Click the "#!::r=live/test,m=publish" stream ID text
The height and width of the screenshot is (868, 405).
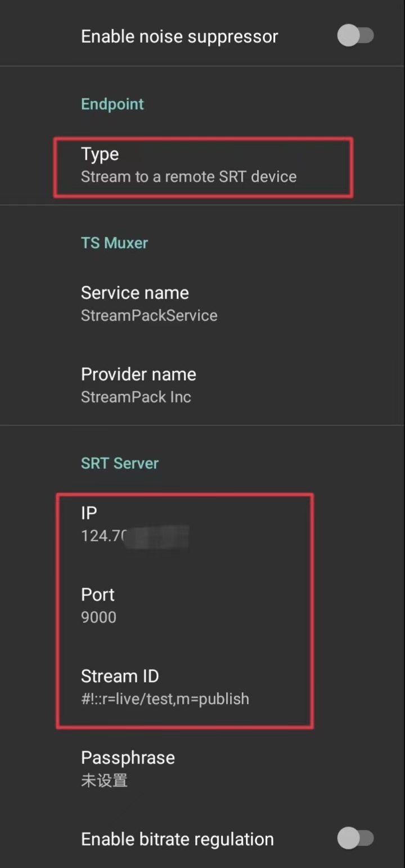(x=165, y=699)
